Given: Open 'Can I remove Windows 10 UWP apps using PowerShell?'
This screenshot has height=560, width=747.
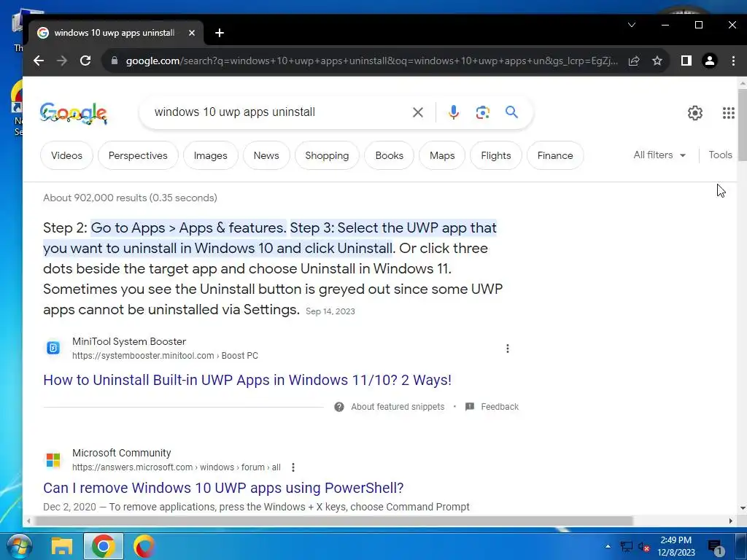Looking at the screenshot, I should coord(223,488).
